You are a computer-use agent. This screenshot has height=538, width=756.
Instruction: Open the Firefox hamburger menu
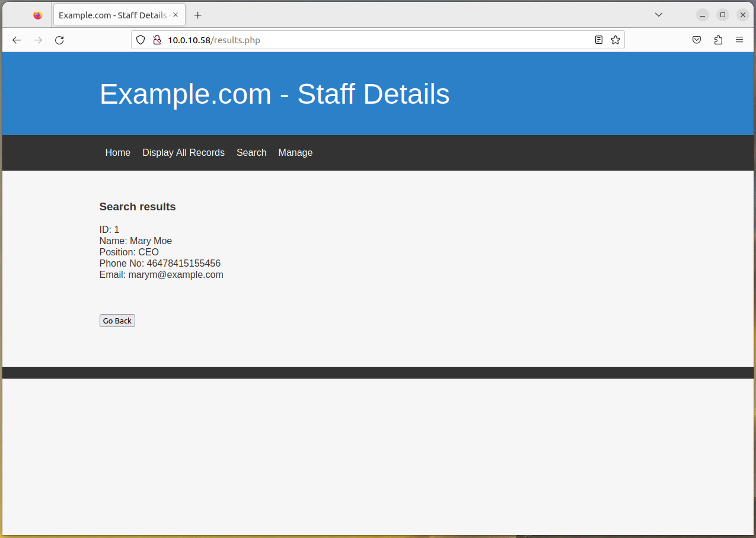click(x=739, y=40)
